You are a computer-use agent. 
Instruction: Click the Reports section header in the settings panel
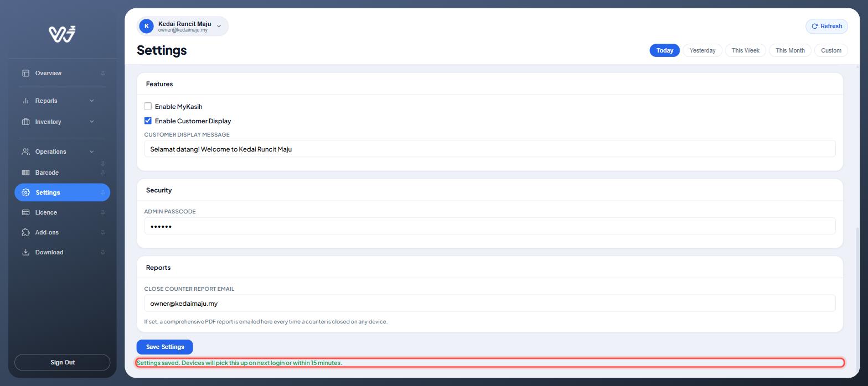(x=158, y=268)
